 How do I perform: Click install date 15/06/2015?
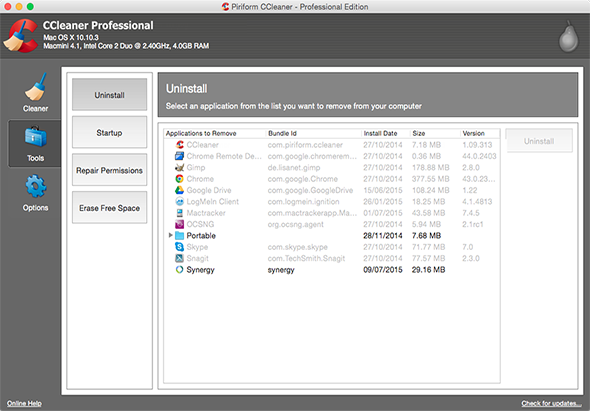(x=383, y=190)
